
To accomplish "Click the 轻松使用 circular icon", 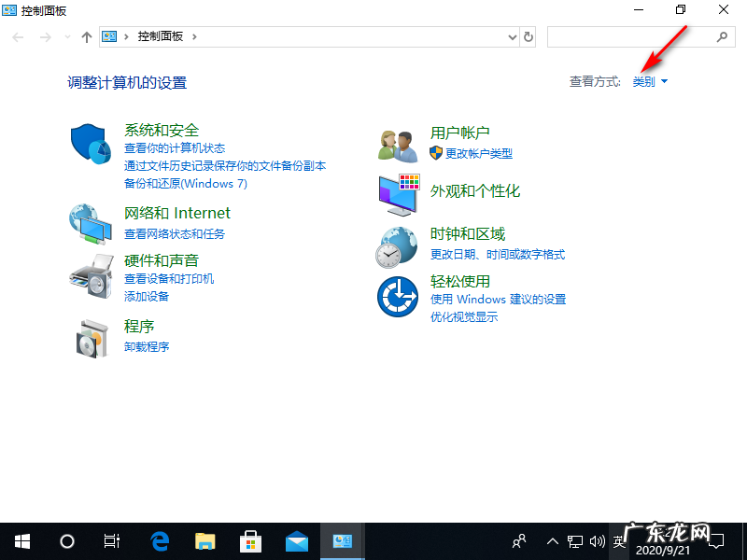I will 397,297.
